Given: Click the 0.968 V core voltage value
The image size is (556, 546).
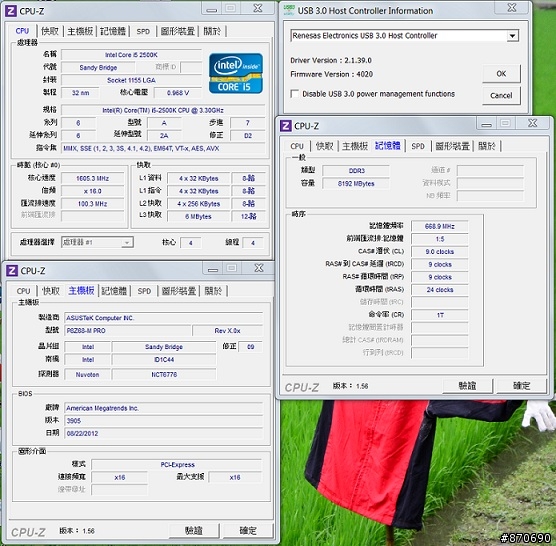Looking at the screenshot, I should (x=178, y=93).
